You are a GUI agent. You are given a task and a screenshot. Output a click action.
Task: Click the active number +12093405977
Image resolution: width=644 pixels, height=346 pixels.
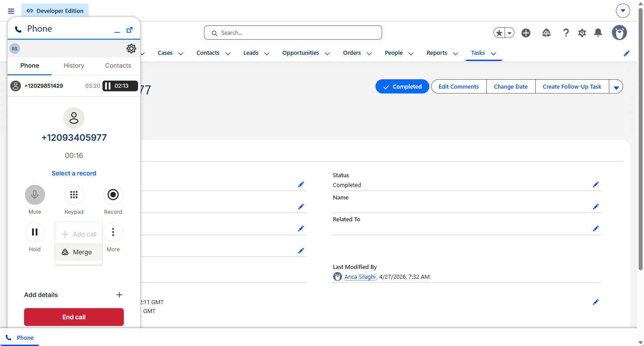point(74,138)
